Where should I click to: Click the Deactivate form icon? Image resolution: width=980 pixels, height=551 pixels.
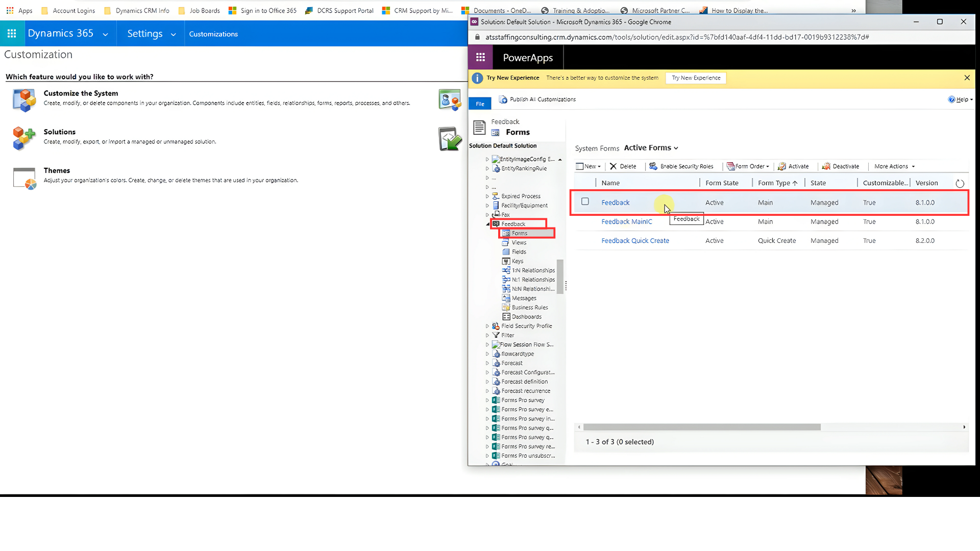826,166
